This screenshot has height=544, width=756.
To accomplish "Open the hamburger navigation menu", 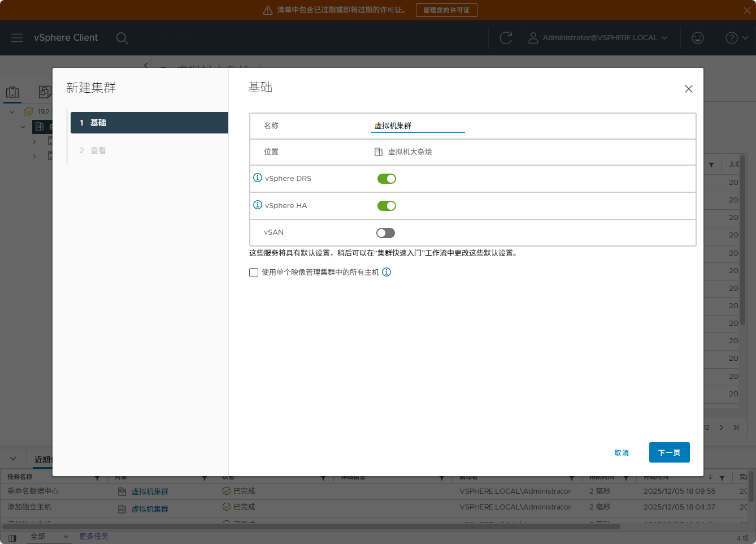I will pyautogui.click(x=17, y=37).
